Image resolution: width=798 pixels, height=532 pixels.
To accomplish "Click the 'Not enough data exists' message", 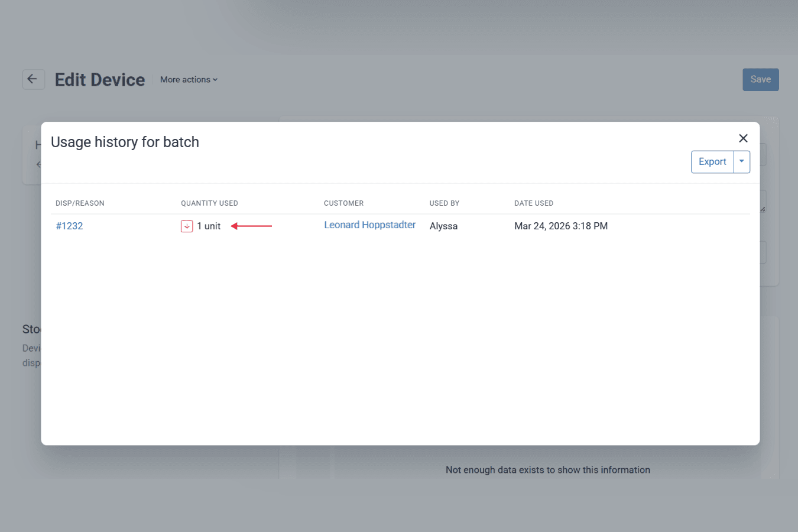I will tap(548, 470).
